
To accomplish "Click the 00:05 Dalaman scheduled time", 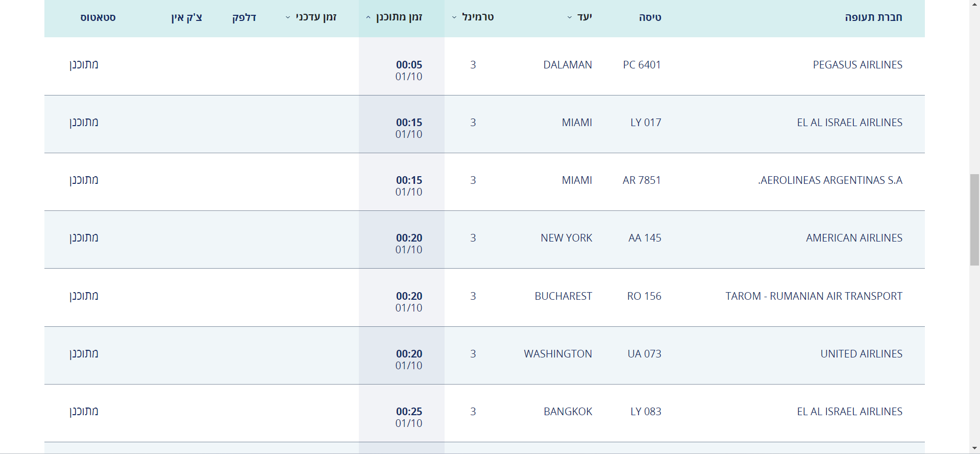I will [409, 65].
